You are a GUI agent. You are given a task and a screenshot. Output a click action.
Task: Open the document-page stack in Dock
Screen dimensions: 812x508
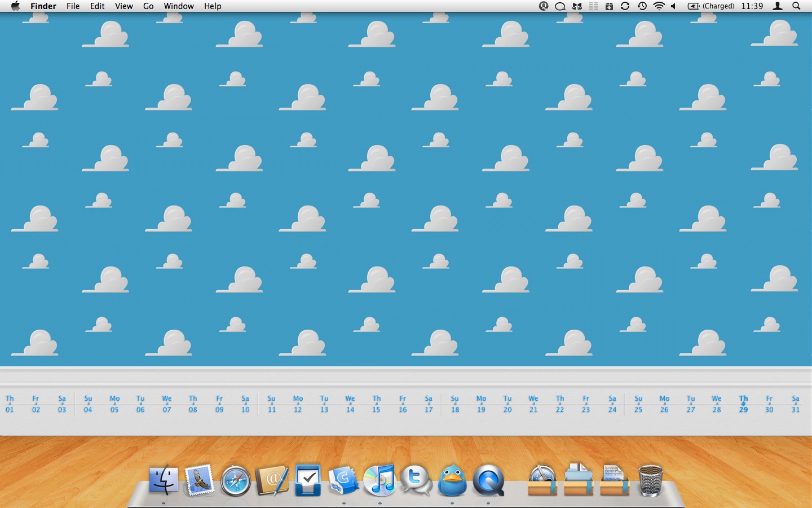pos(615,480)
